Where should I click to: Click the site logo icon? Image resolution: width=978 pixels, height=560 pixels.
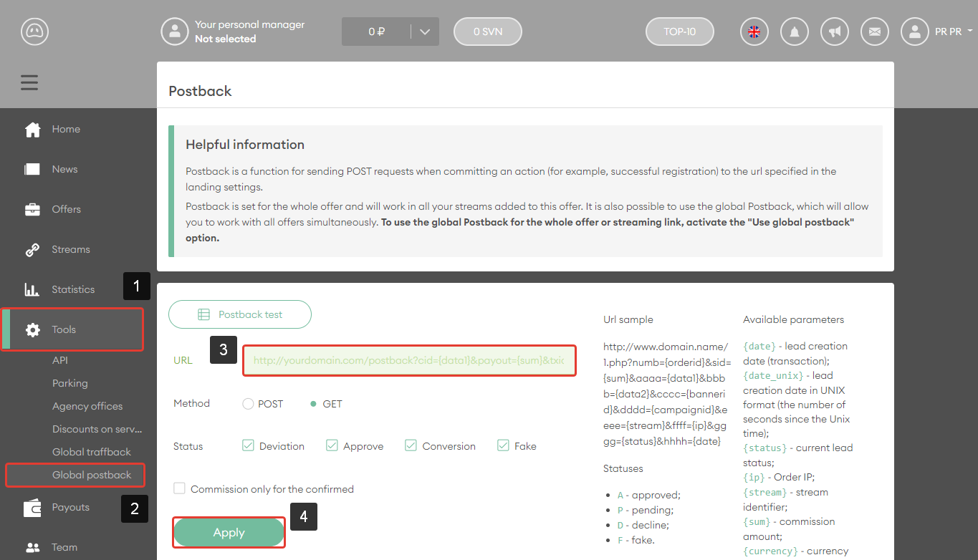tap(34, 32)
